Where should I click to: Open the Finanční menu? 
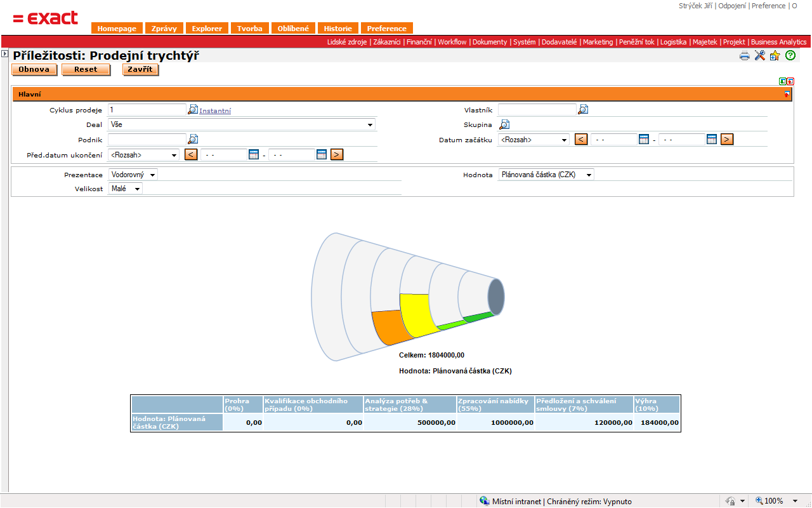pos(419,42)
